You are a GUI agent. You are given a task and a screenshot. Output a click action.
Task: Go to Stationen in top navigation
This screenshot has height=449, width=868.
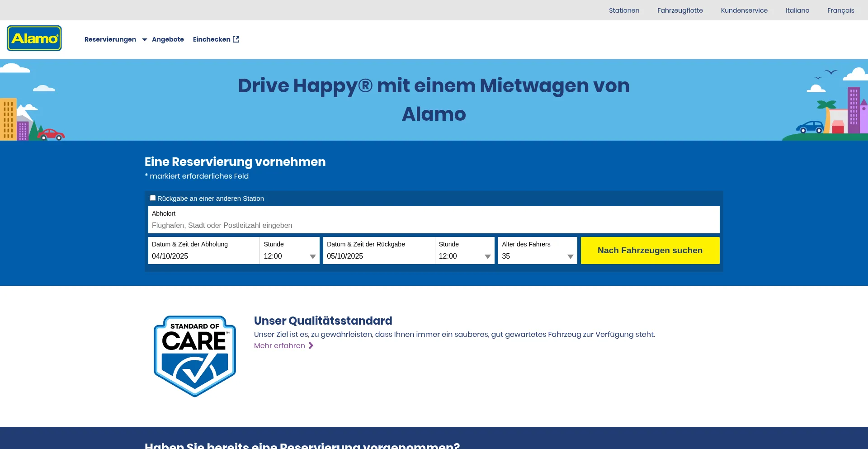coord(624,10)
